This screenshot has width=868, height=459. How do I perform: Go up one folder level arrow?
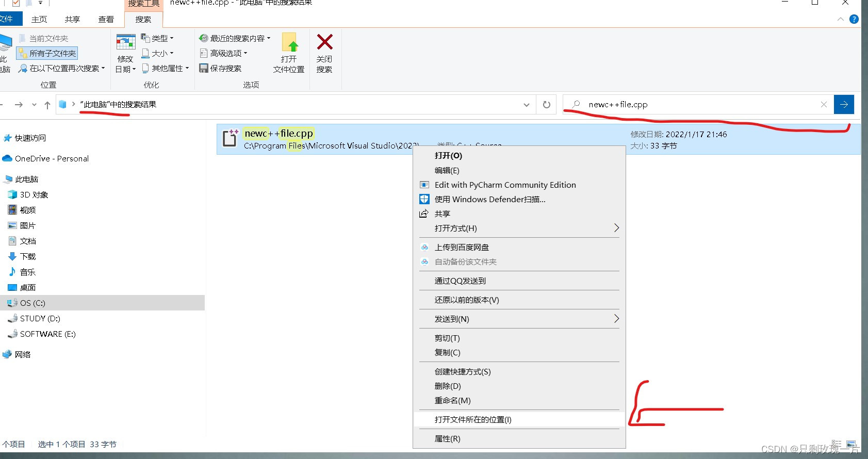(x=47, y=105)
